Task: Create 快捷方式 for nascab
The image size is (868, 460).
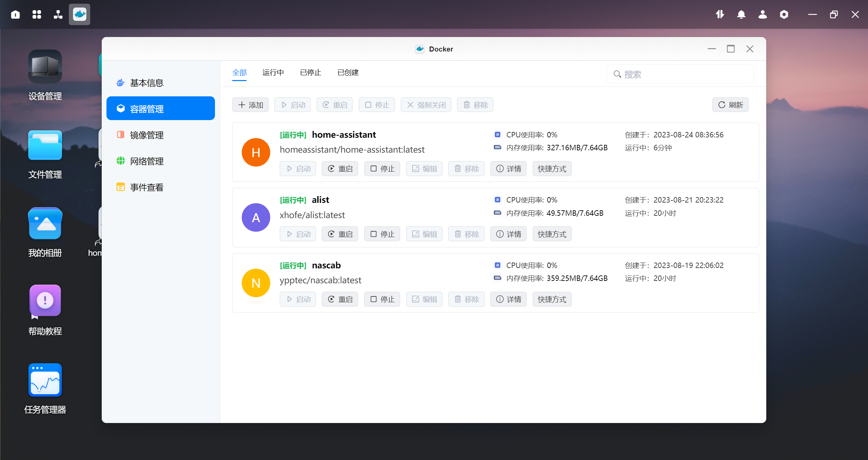Action: (552, 299)
